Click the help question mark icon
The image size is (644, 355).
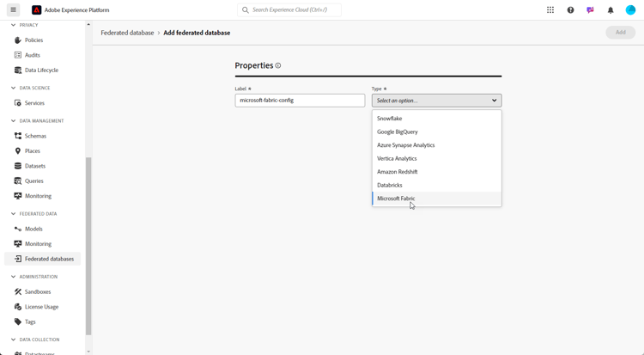570,10
